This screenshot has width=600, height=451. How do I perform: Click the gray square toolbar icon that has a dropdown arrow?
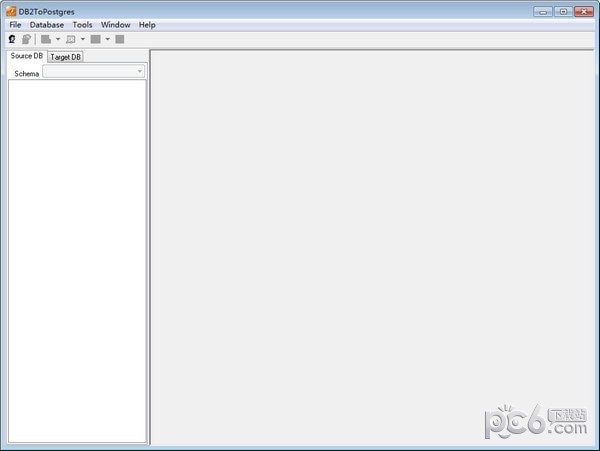click(96, 39)
